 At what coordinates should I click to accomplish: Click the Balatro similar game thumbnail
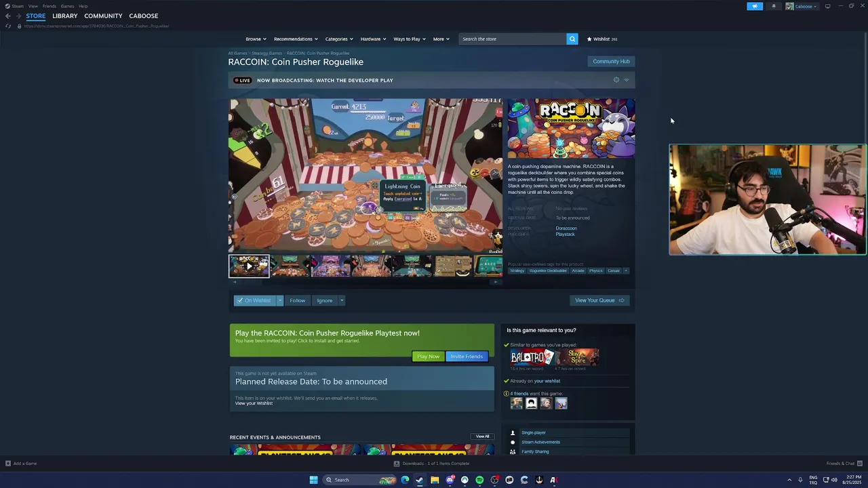click(x=532, y=357)
